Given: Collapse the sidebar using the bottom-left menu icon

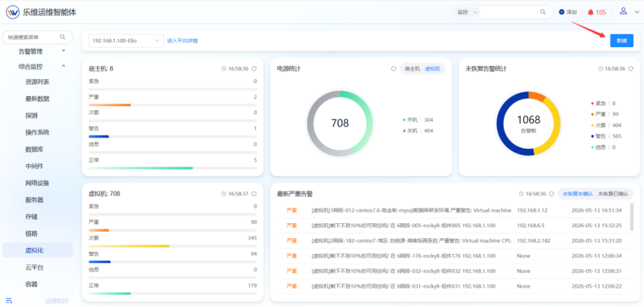Looking at the screenshot, I should pos(9,301).
